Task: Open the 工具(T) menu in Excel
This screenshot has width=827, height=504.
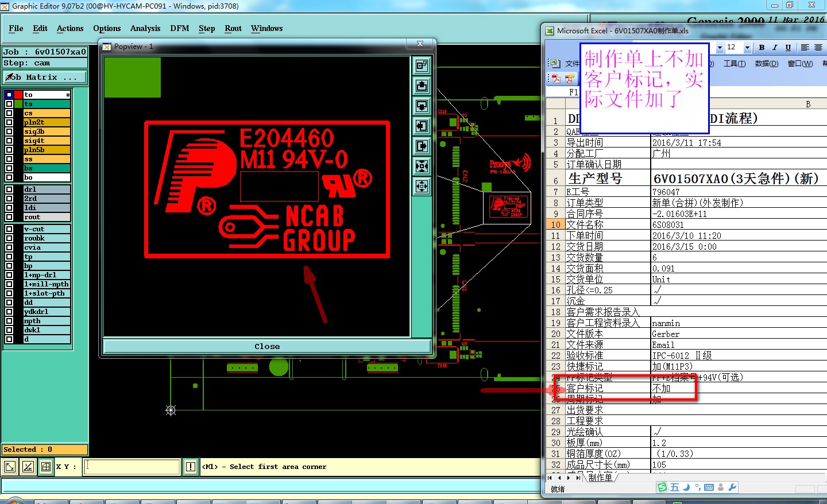Action: (x=735, y=64)
